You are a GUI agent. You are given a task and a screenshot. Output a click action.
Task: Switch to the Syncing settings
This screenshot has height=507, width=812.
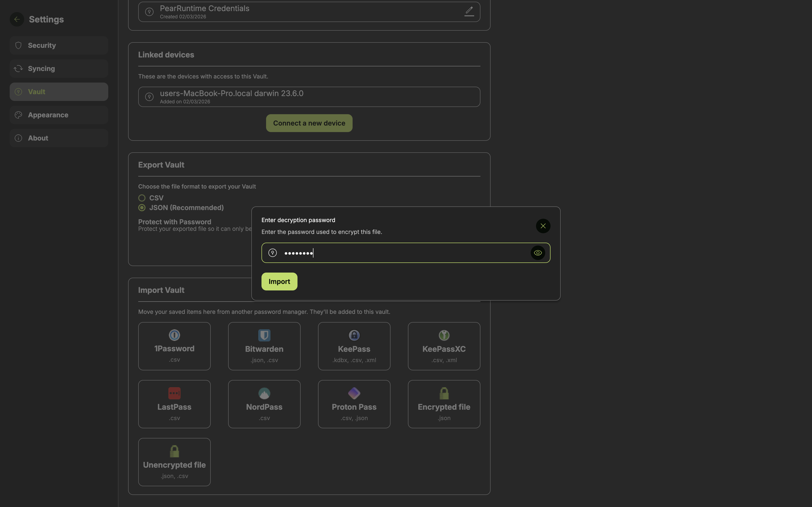coord(59,68)
